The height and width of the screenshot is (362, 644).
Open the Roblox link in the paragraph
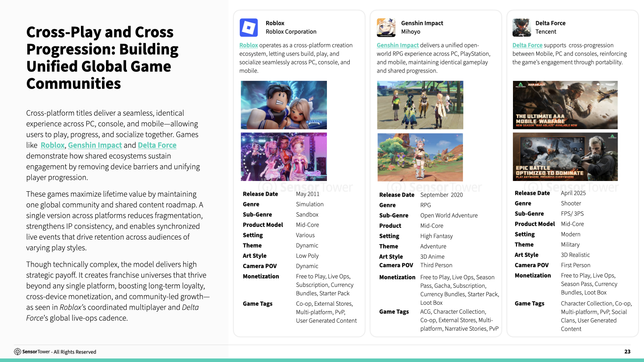52,145
